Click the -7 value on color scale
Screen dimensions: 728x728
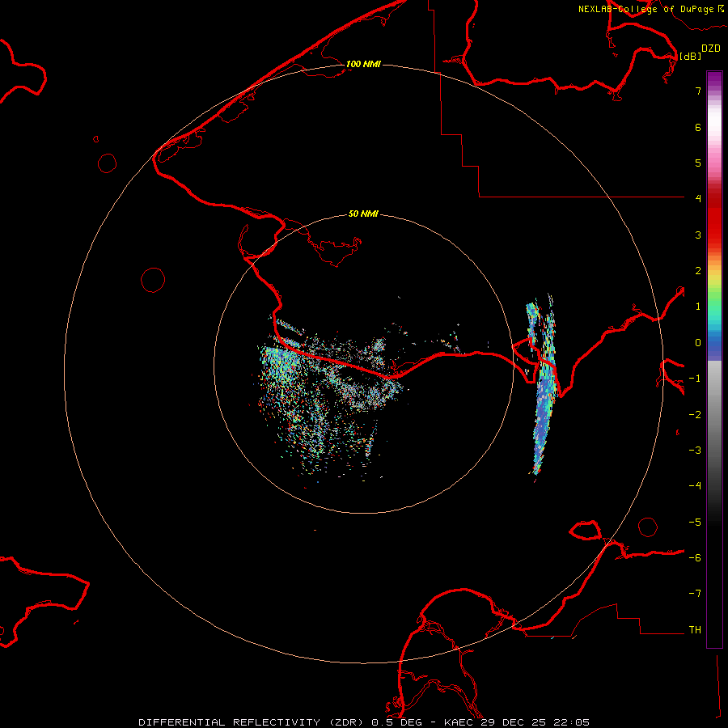pos(695,594)
